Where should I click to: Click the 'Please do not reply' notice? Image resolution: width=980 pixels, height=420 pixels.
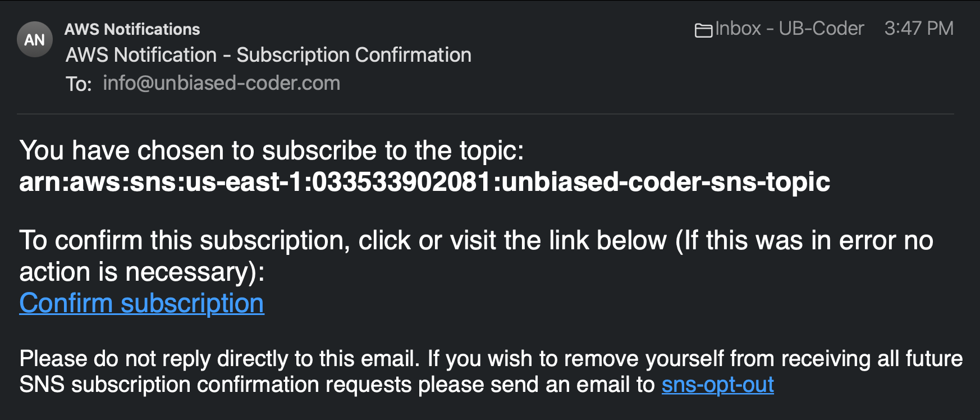(491, 359)
